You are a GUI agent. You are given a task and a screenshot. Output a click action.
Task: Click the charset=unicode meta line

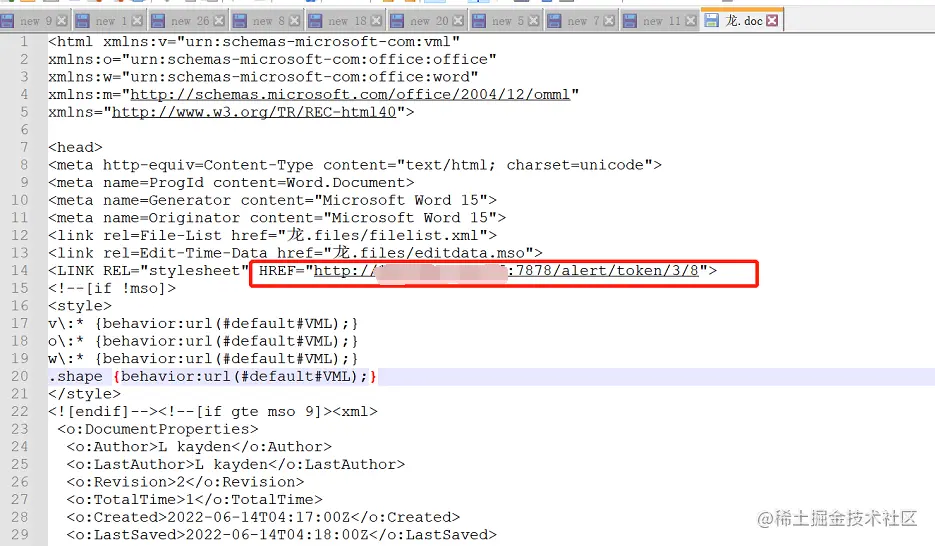355,165
